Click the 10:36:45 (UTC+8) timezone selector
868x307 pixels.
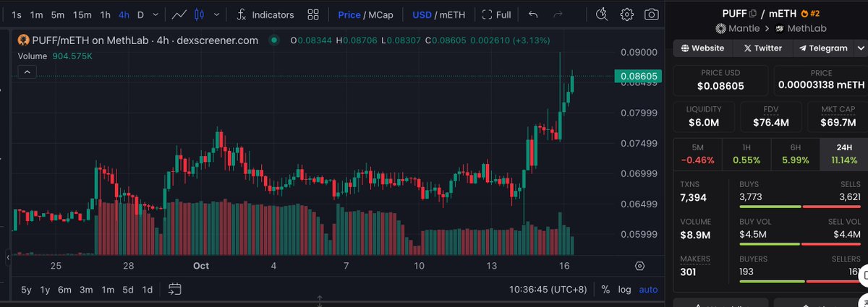coord(550,290)
